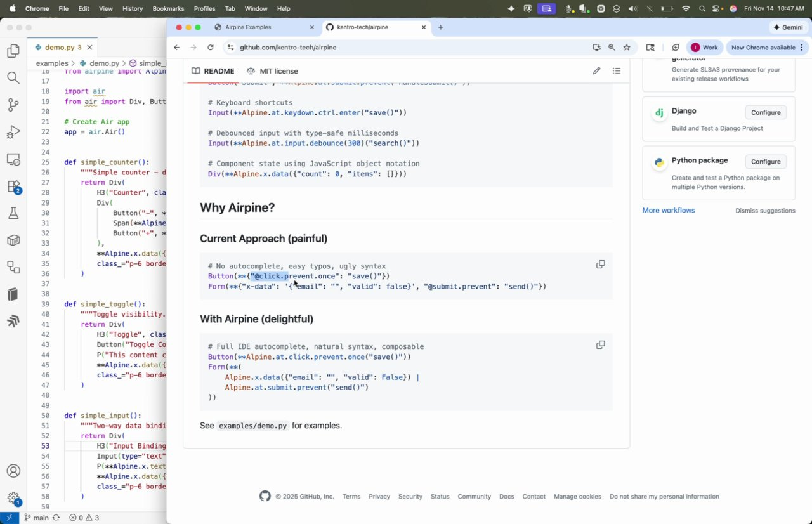
Task: Open the History menu in menu bar
Action: click(132, 8)
